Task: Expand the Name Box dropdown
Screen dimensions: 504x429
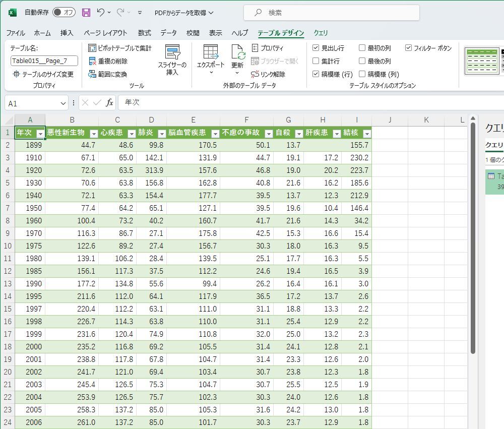Action: click(x=63, y=103)
